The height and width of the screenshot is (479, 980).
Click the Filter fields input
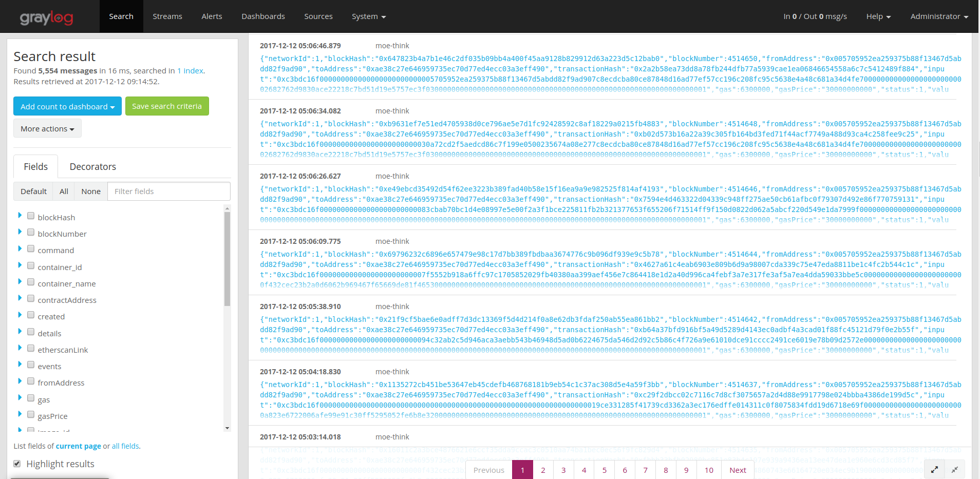click(169, 191)
